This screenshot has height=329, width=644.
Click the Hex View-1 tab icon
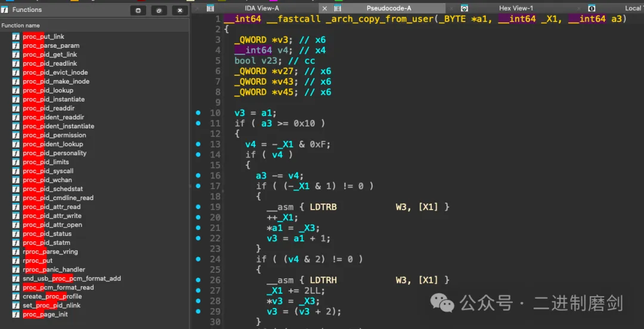tap(464, 8)
